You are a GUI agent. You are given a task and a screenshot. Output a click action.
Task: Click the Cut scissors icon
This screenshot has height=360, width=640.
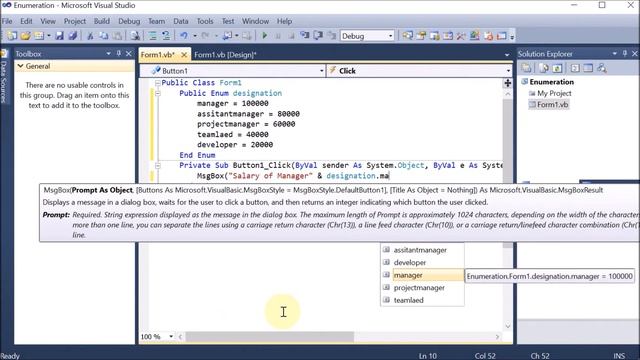point(90,36)
